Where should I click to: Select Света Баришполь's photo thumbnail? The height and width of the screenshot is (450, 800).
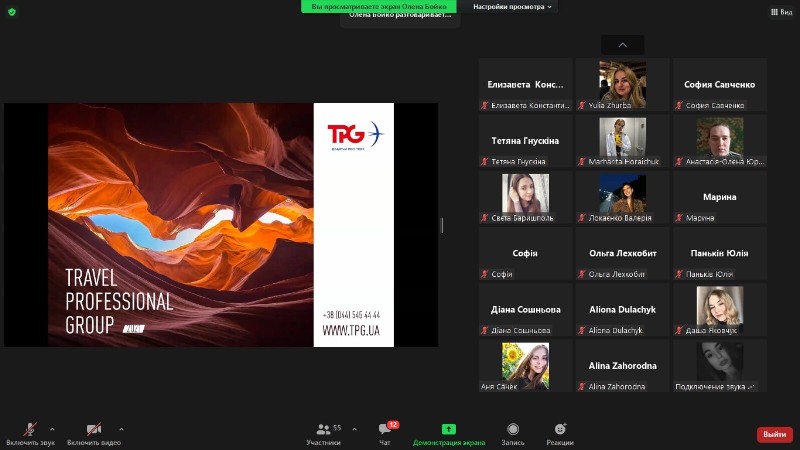click(x=525, y=194)
